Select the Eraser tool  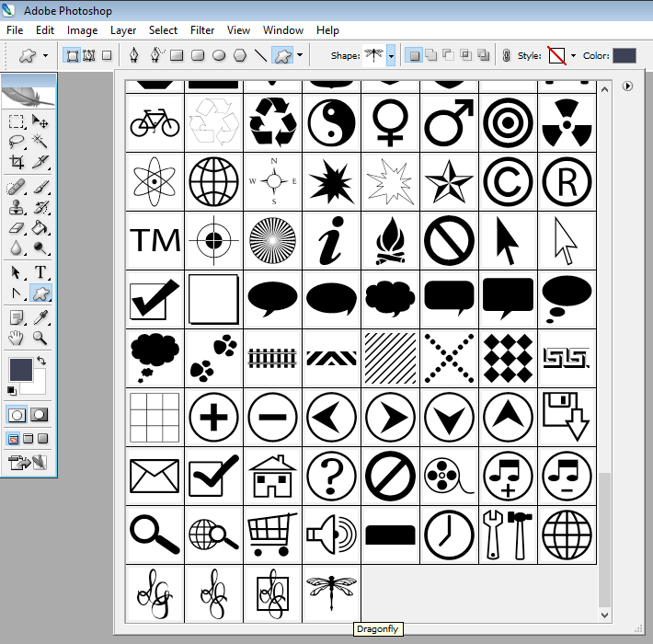pos(17,227)
